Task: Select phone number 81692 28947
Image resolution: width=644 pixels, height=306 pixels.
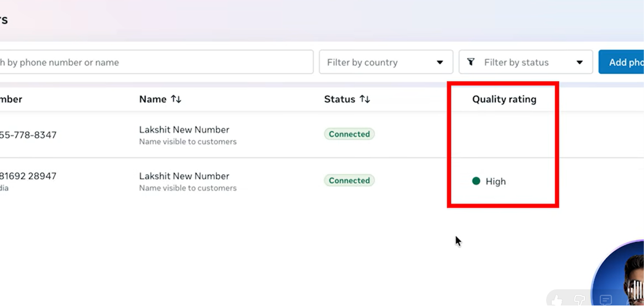Action: coord(28,176)
